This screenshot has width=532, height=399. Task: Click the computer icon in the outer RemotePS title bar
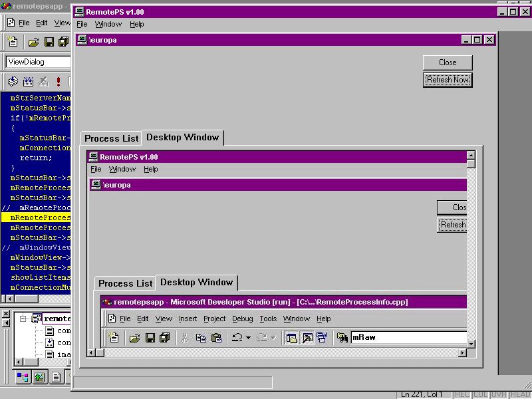click(79, 11)
